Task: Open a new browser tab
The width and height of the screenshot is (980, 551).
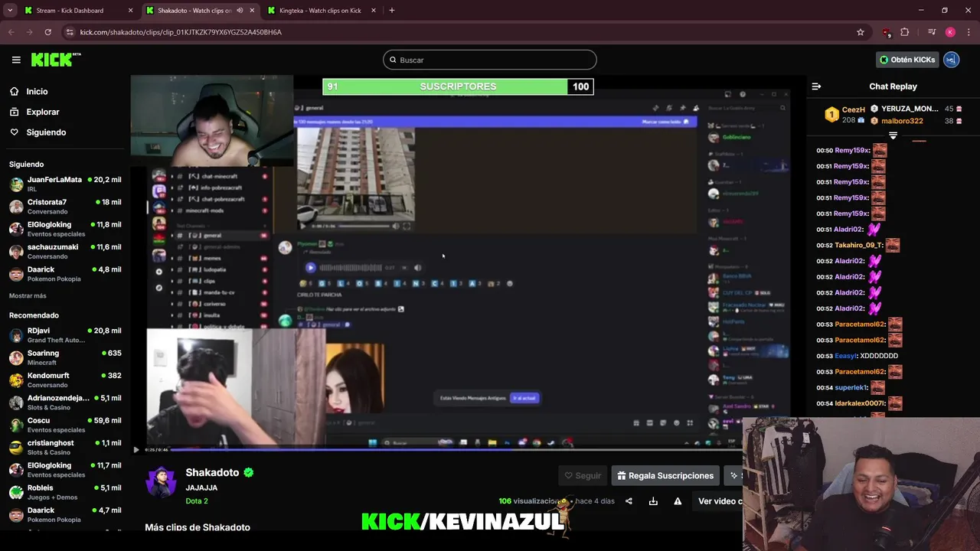Action: point(392,11)
